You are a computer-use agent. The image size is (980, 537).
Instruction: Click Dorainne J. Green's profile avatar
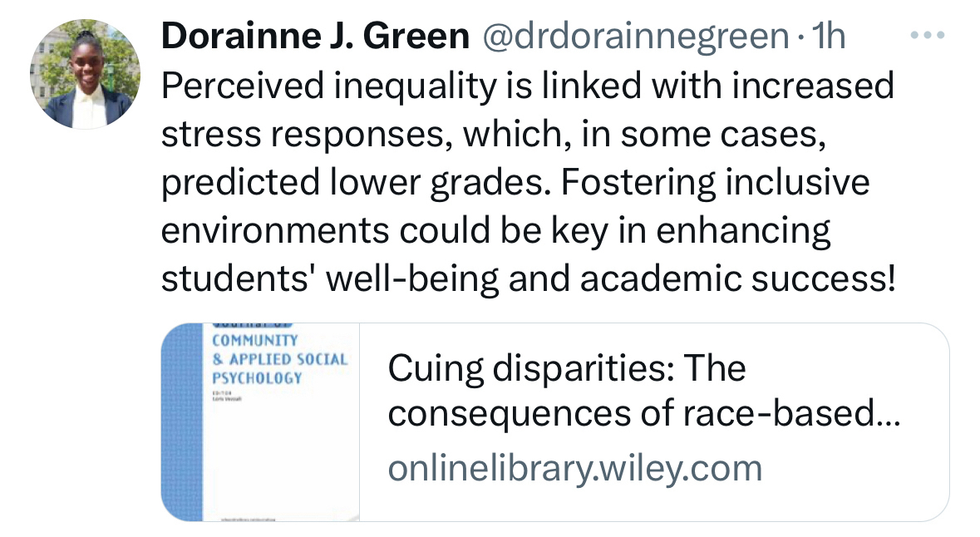[x=86, y=74]
